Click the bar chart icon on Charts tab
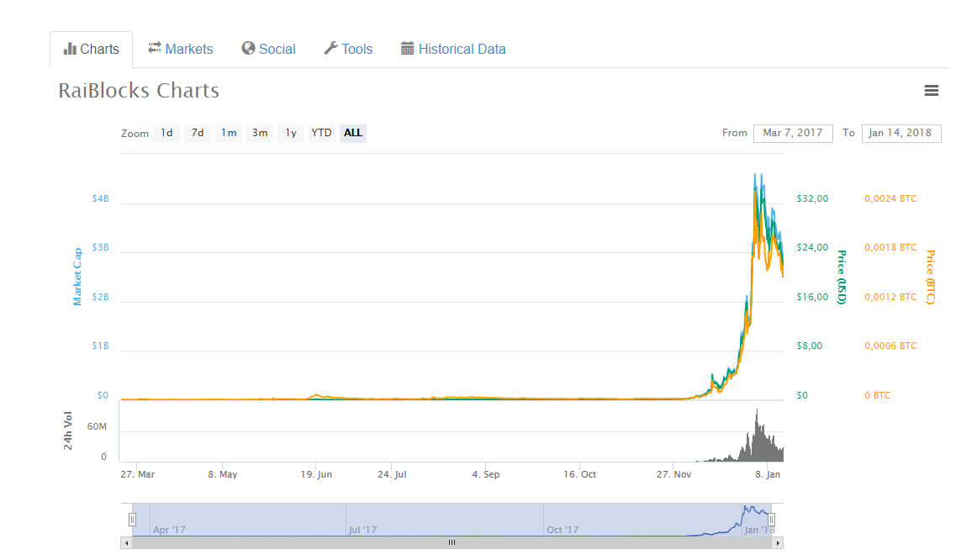Image resolution: width=961 pixels, height=560 pixels. pos(70,49)
